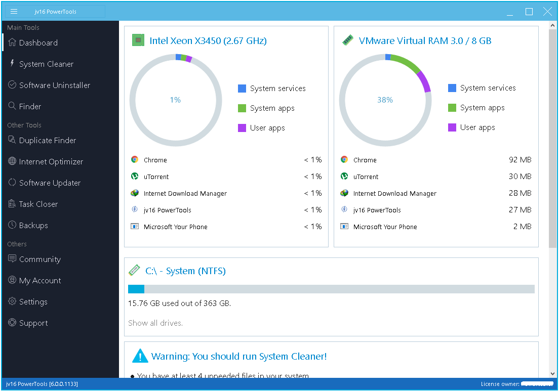
Task: Open the hamburger menu icon
Action: point(14,12)
